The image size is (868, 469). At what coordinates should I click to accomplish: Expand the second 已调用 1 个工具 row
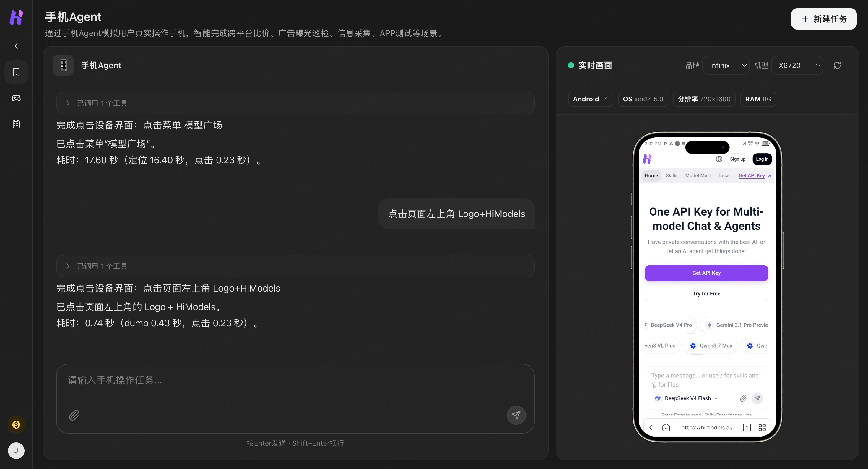coord(295,266)
